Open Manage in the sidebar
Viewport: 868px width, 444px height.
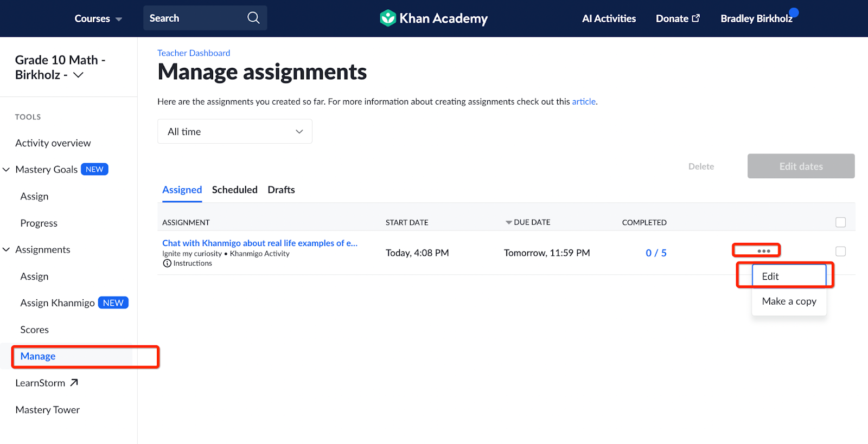pos(38,356)
